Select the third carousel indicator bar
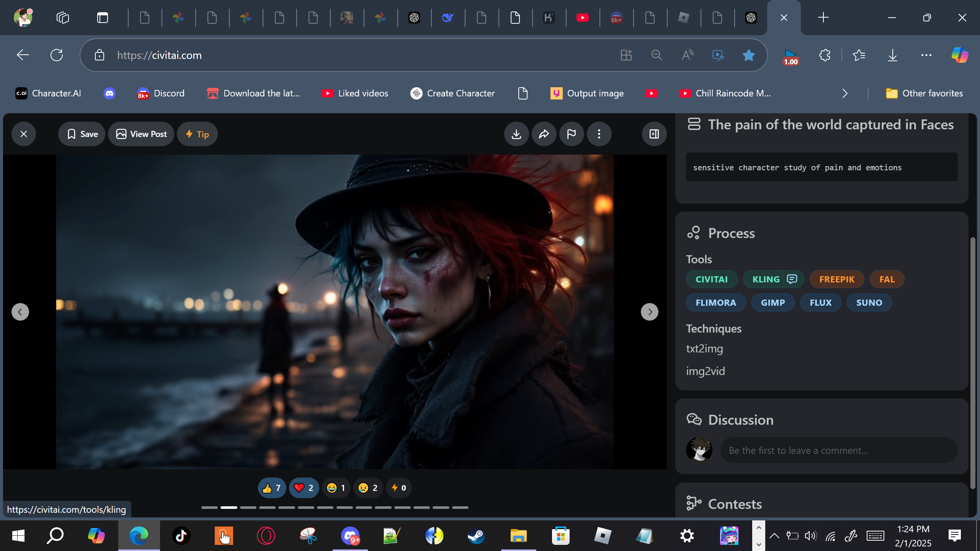This screenshot has width=980, height=551. click(x=248, y=507)
